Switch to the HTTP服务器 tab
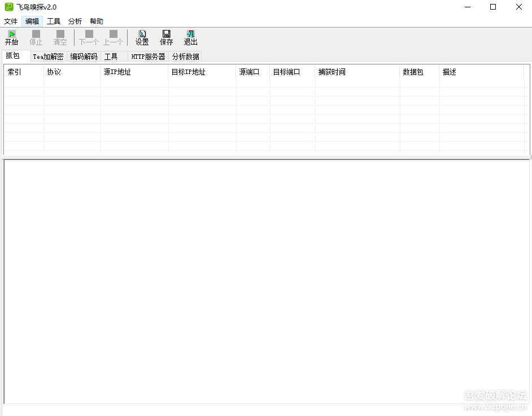The height and width of the screenshot is (416, 532). (148, 57)
